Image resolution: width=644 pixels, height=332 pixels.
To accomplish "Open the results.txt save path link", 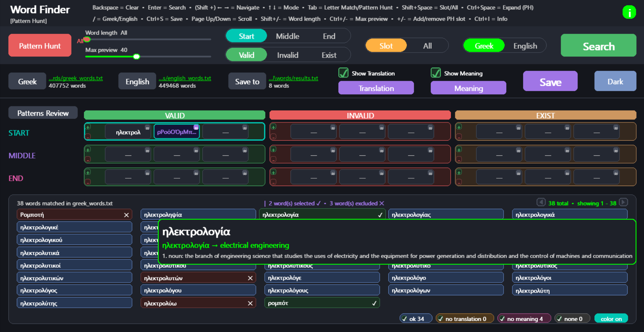I will (x=293, y=78).
